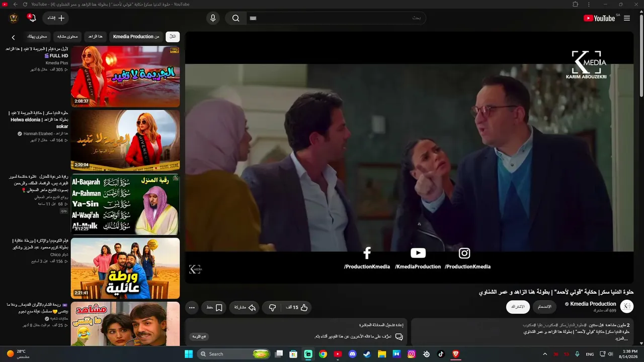Open the 2:20:04 Helwa eldonia sokar thumbnail
Screen dimensions: 644x362
[125, 140]
